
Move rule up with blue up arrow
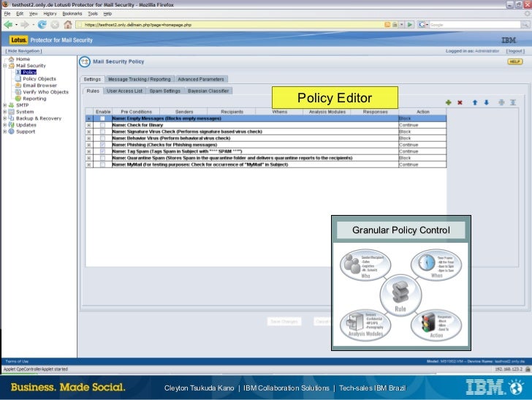(x=475, y=102)
